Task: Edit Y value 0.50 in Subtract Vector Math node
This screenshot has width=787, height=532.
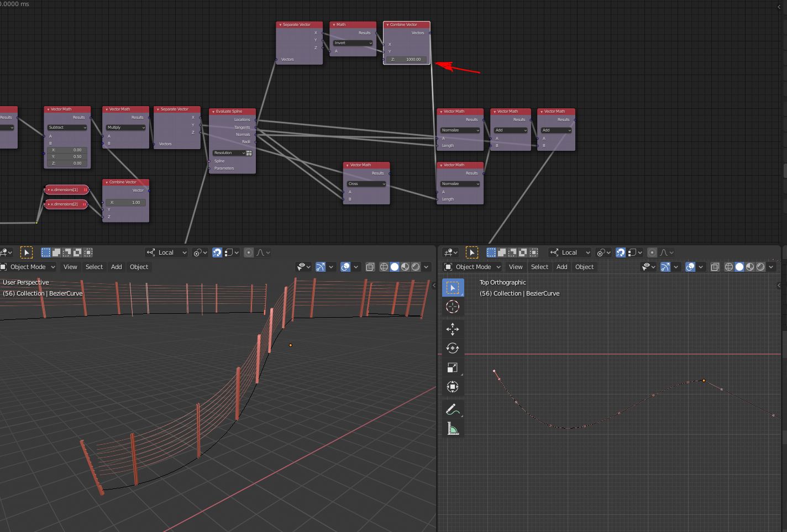Action: 67,157
